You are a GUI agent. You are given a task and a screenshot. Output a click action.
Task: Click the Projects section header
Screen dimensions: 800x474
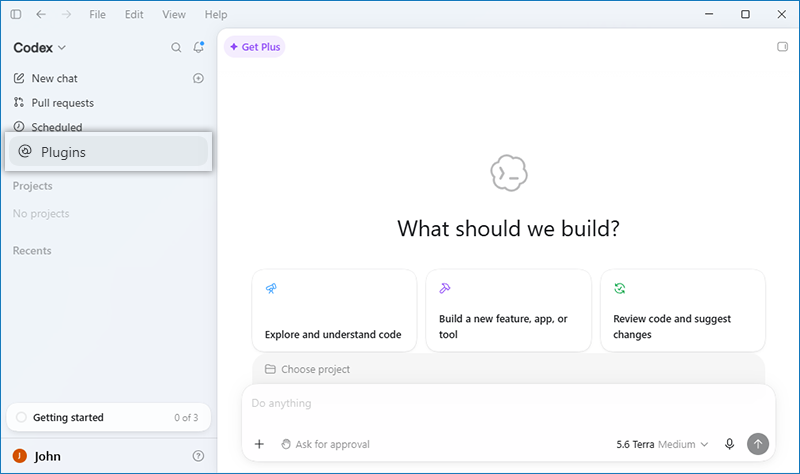point(33,186)
